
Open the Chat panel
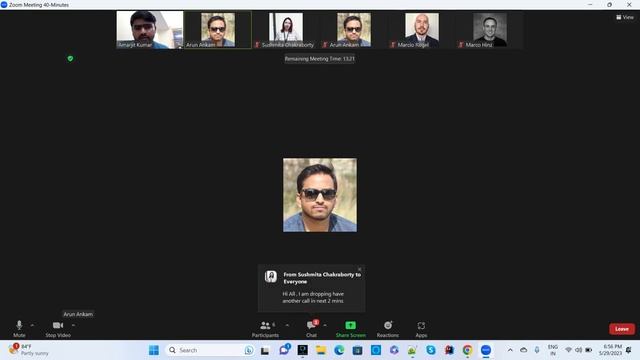[x=311, y=329]
